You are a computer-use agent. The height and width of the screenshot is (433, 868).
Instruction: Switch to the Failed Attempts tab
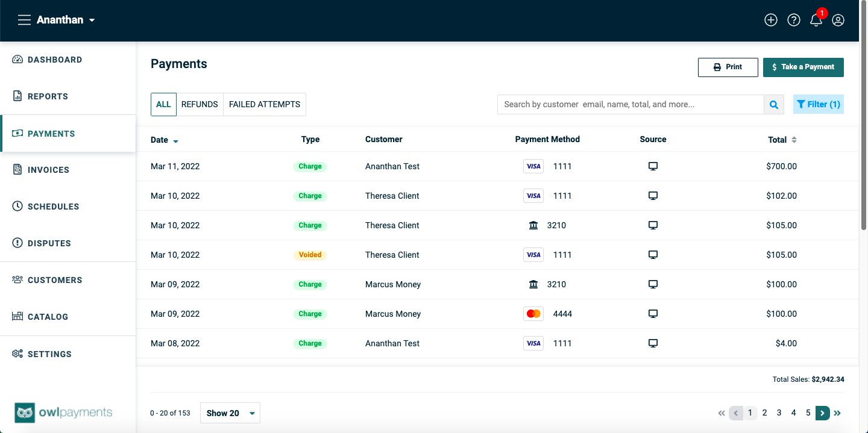265,104
